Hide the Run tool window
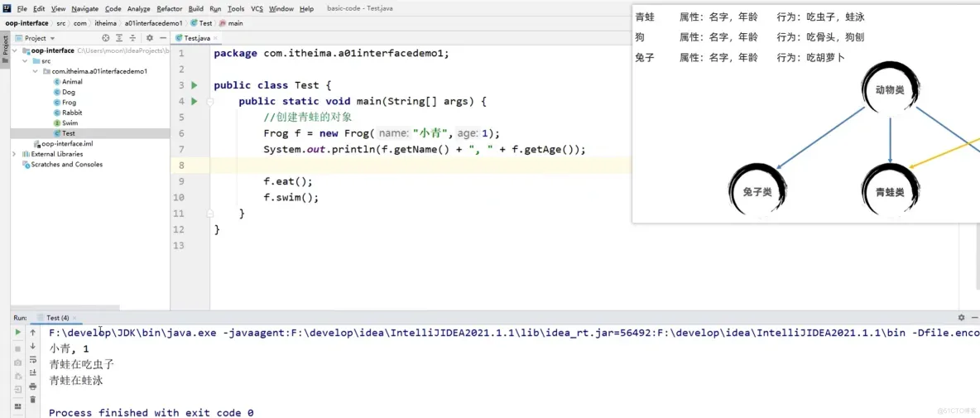This screenshot has height=418, width=980. coord(974,318)
